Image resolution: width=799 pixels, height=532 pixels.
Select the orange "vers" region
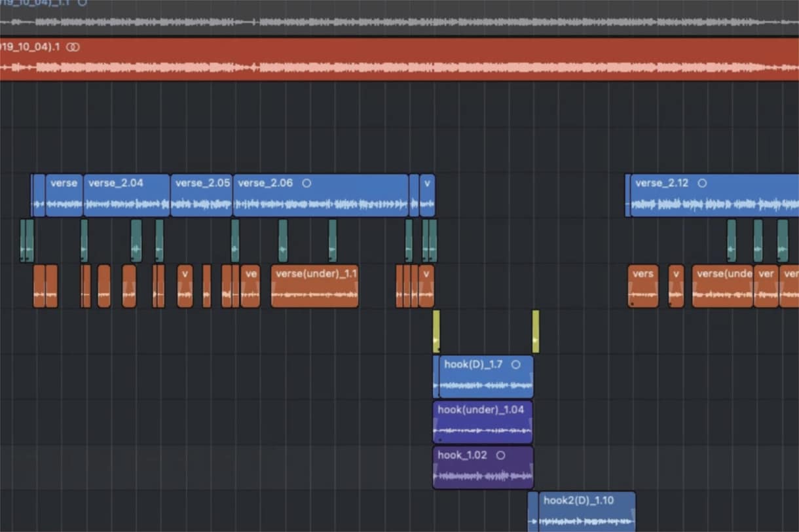click(643, 286)
